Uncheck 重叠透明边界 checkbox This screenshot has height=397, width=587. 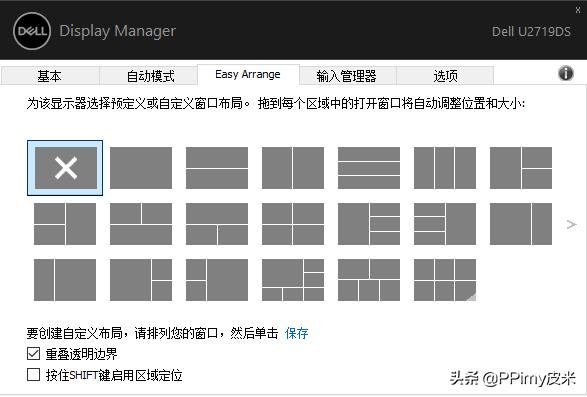pos(33,354)
